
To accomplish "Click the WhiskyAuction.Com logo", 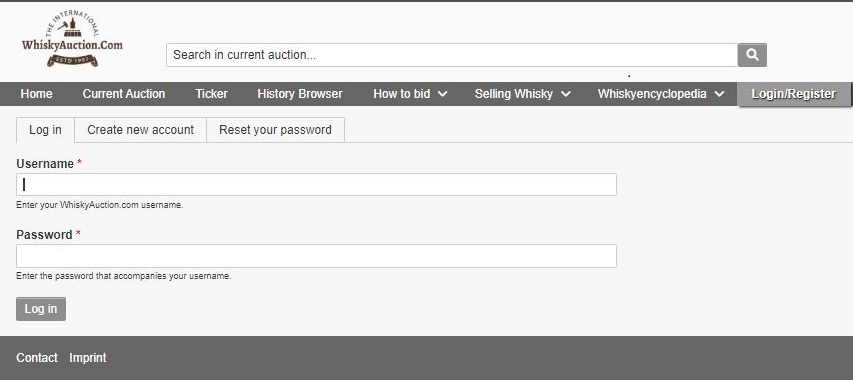I will [72, 39].
